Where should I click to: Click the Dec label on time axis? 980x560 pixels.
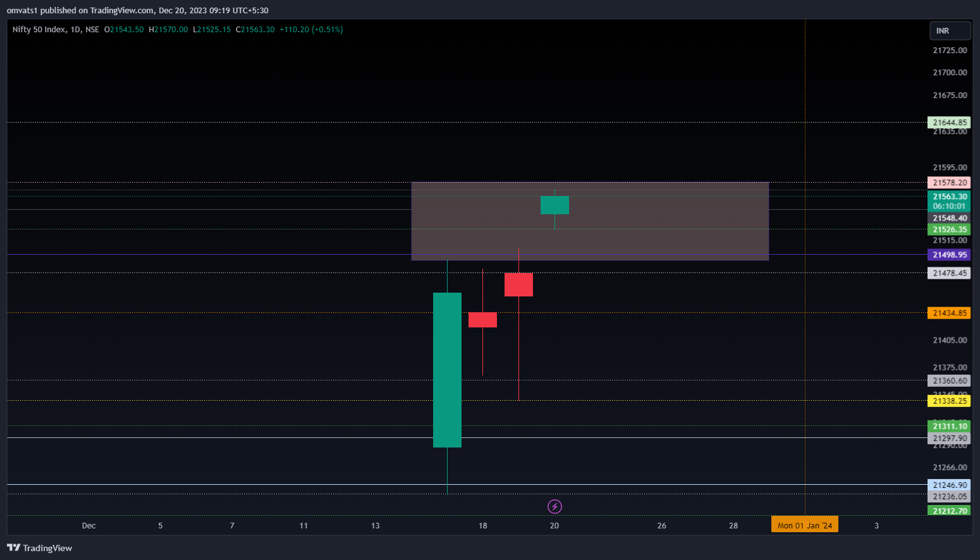click(89, 526)
